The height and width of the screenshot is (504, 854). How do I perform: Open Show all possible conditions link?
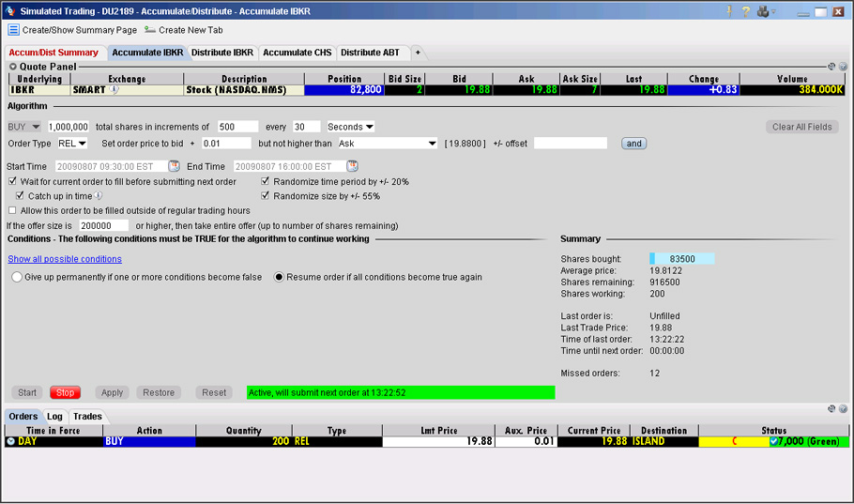[x=65, y=259]
